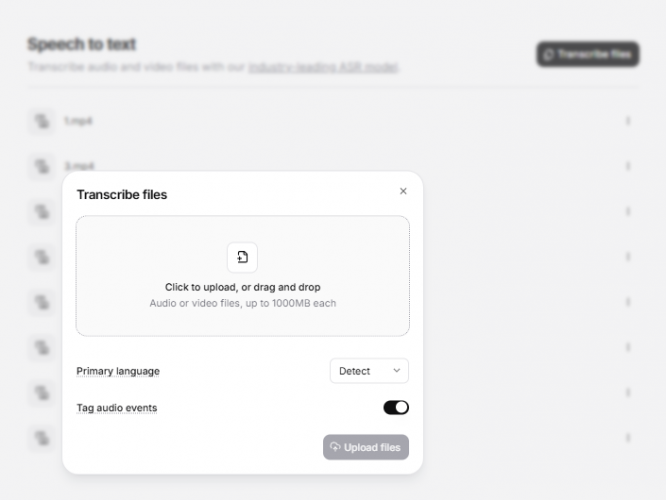Click the 'Click to upload, or drag and drop' area
The image size is (666, 500).
242,287
